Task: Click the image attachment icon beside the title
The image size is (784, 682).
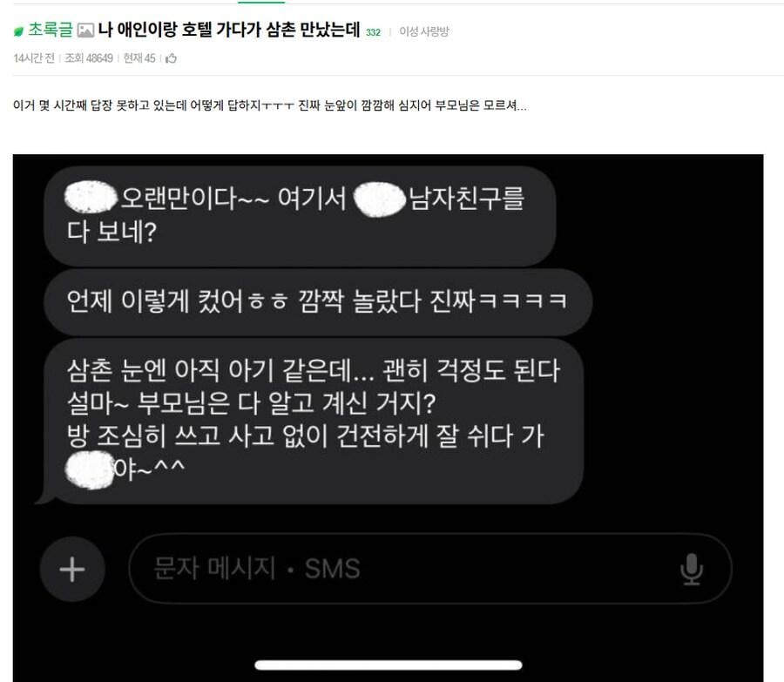Action: tap(85, 31)
